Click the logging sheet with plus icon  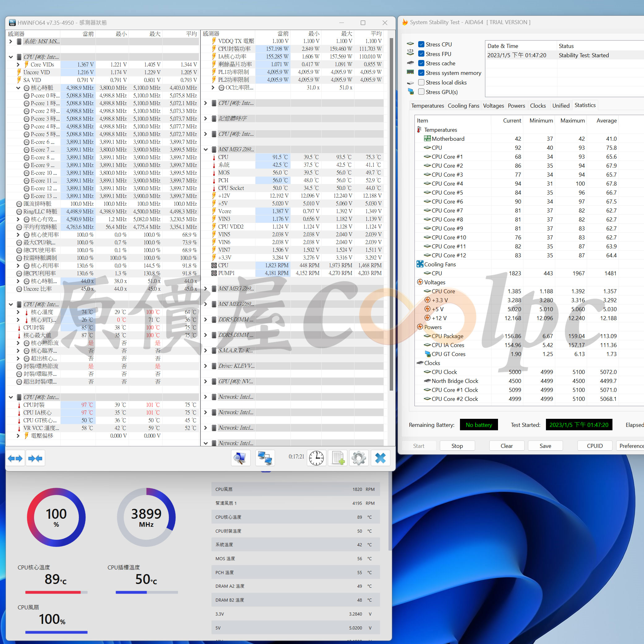click(x=338, y=458)
